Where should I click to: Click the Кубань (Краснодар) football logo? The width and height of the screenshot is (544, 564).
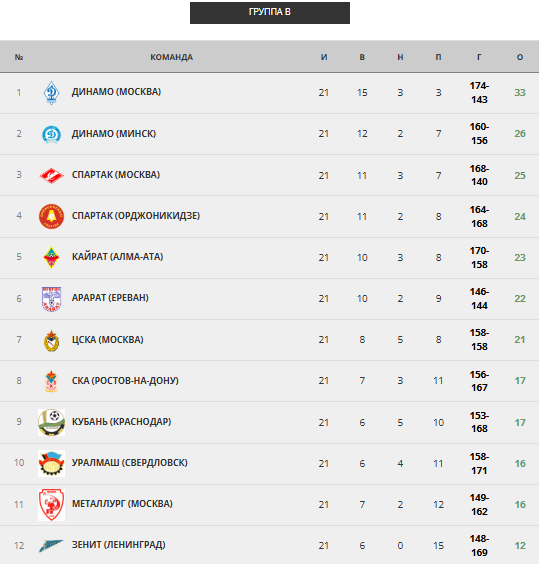51,422
